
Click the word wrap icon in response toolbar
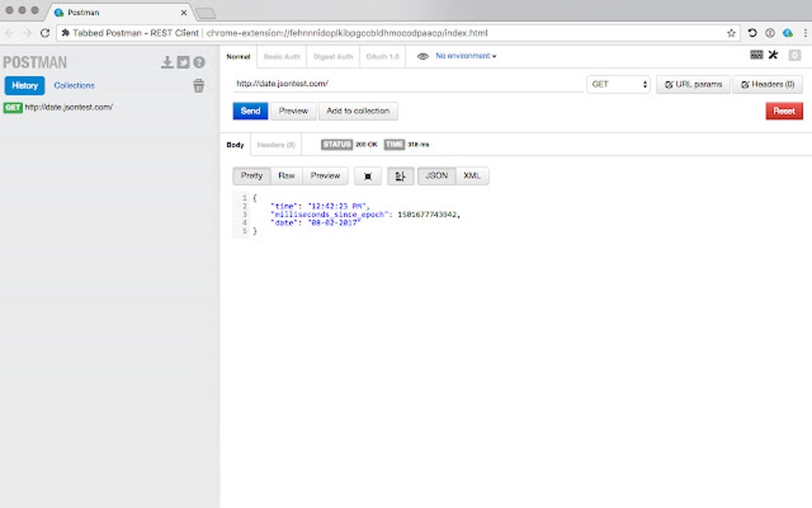[400, 175]
